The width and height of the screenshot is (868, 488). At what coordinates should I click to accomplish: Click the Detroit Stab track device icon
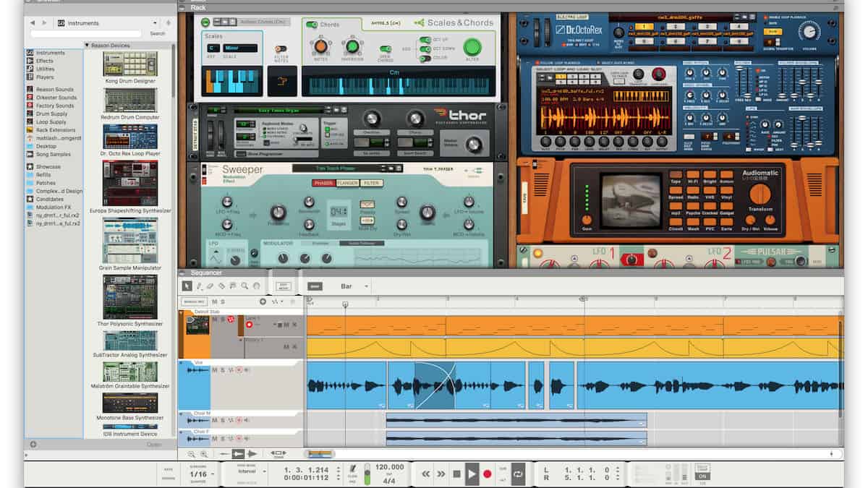pos(197,325)
